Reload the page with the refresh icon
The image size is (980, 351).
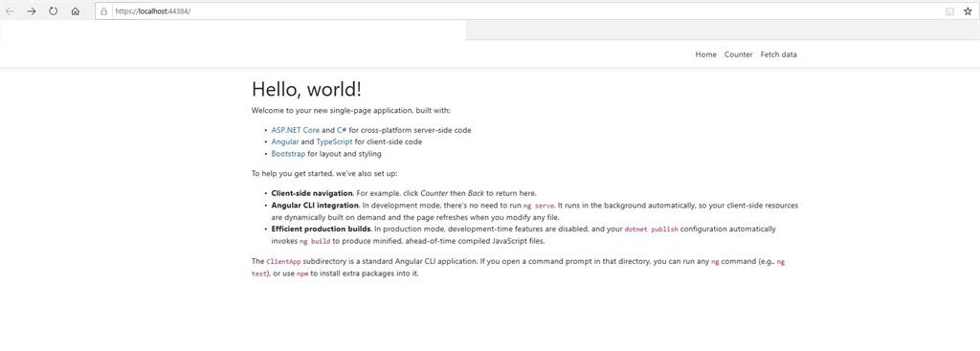click(54, 11)
